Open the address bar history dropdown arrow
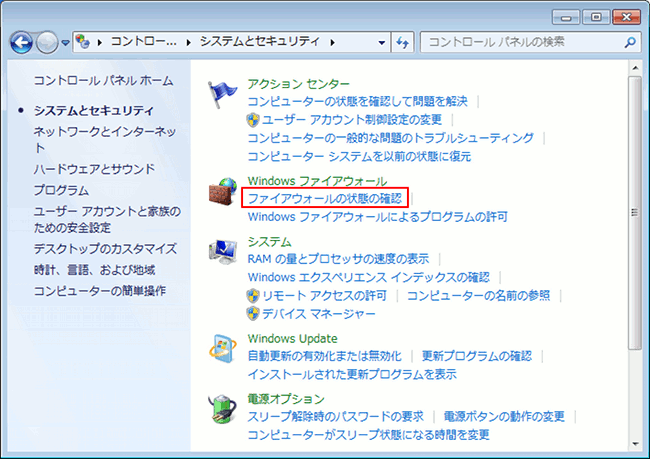The width and height of the screenshot is (650, 459). pos(382,43)
